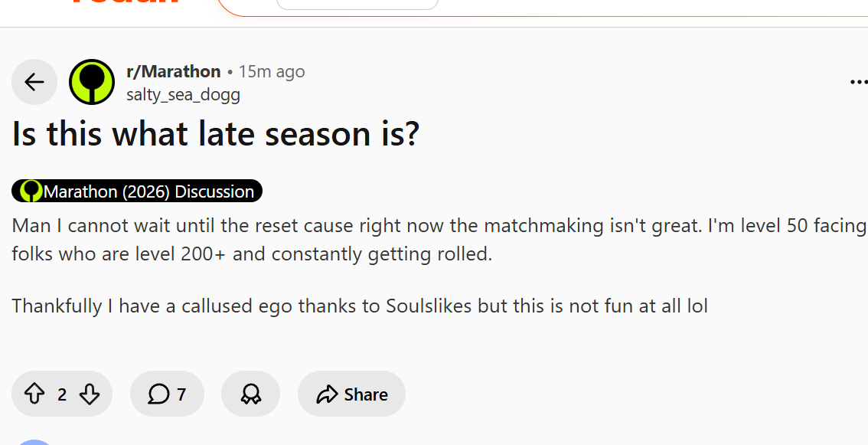Open salty_sea_dogg's user profile

pos(183,95)
